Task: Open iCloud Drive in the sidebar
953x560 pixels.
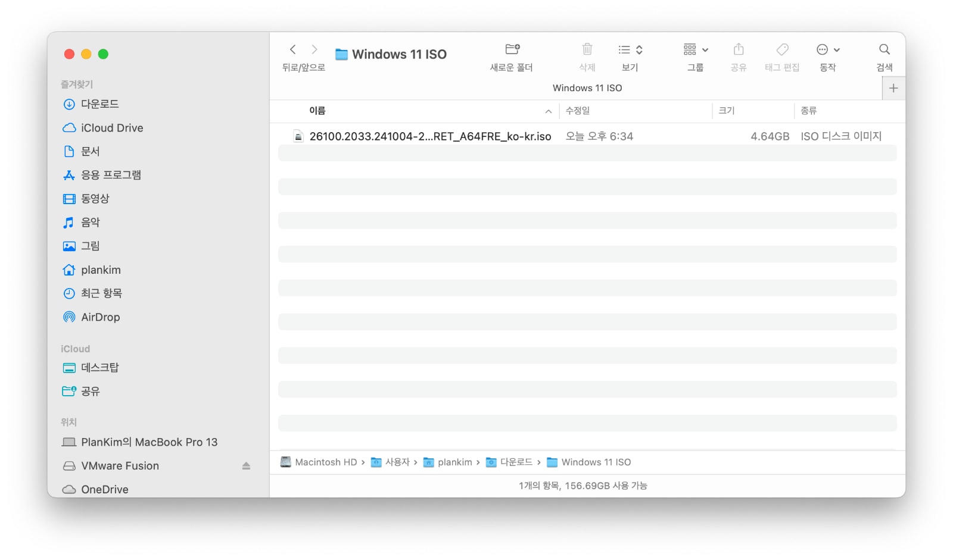Action: tap(112, 128)
